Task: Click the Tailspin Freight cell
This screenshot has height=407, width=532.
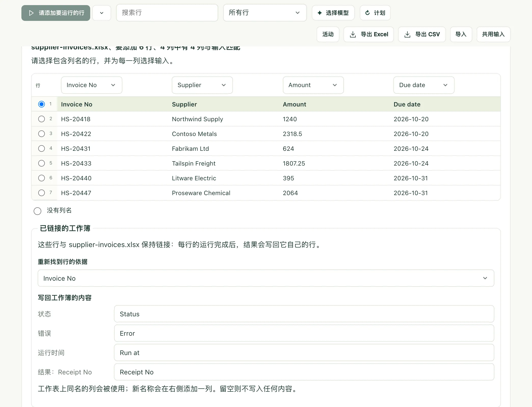Action: tap(194, 164)
